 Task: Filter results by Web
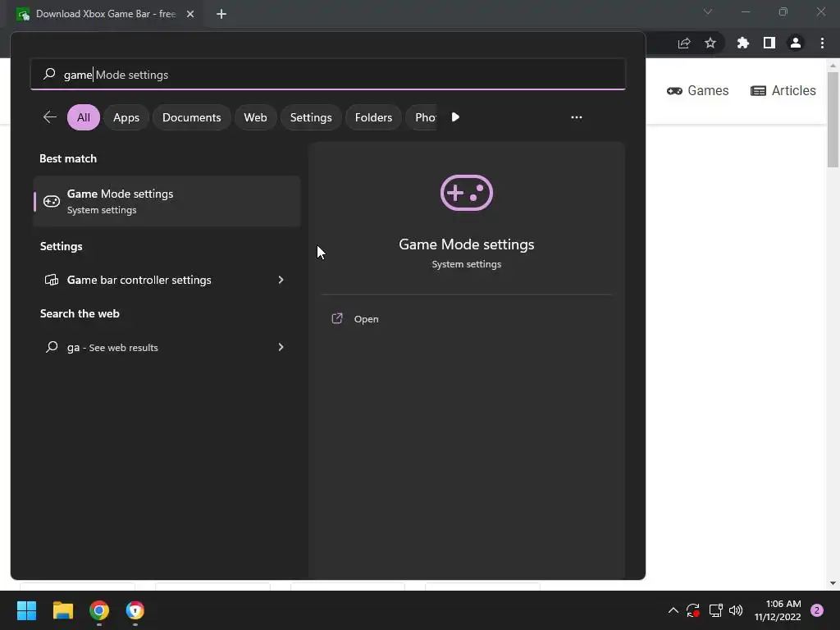pyautogui.click(x=255, y=117)
